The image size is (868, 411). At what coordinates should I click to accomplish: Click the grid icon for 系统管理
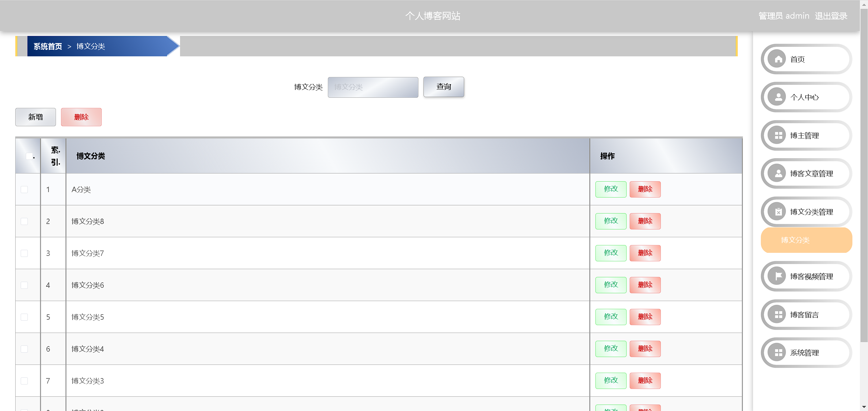tap(778, 353)
